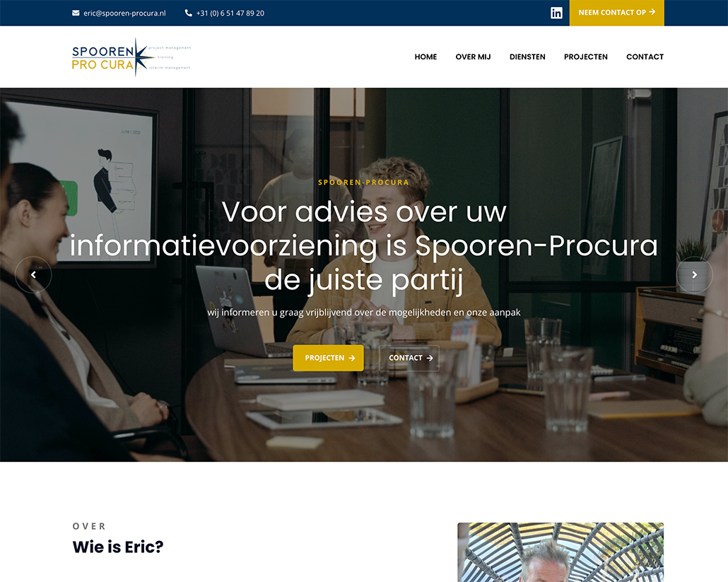The image size is (728, 582).
Task: Click the eric@spooren-procura.nl email link
Action: [x=124, y=13]
